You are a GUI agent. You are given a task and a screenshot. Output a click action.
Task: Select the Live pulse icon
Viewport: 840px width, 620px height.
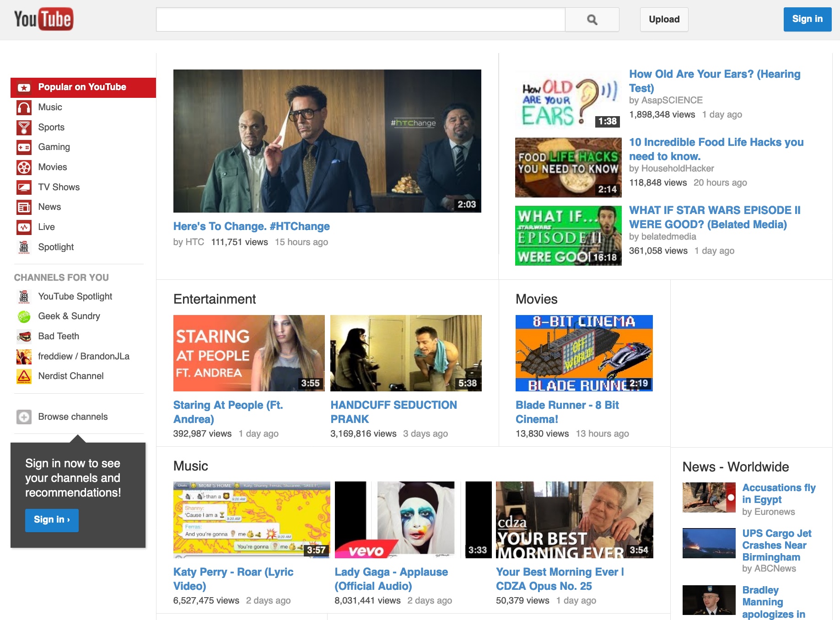pyautogui.click(x=24, y=227)
